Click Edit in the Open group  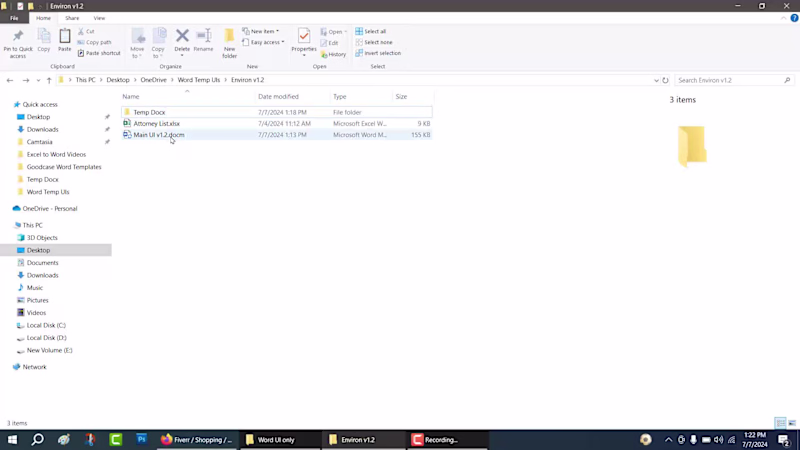click(330, 43)
